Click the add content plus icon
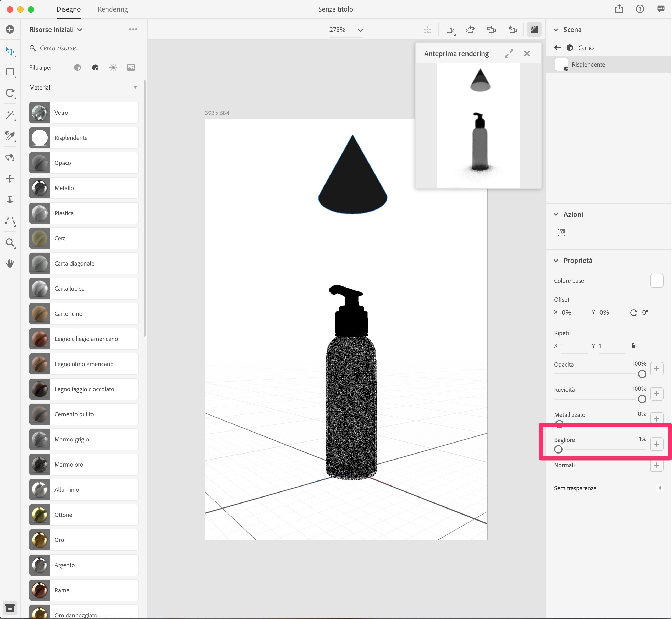The height and width of the screenshot is (619, 672). [x=10, y=30]
